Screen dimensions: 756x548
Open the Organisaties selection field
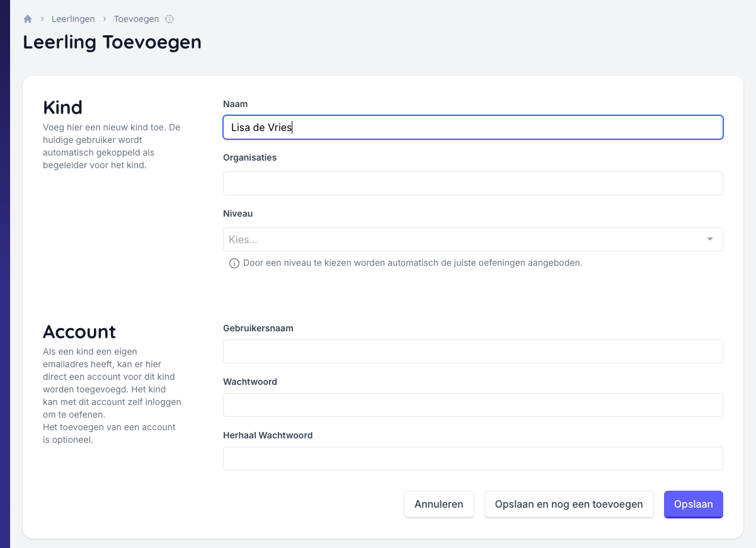click(x=472, y=183)
